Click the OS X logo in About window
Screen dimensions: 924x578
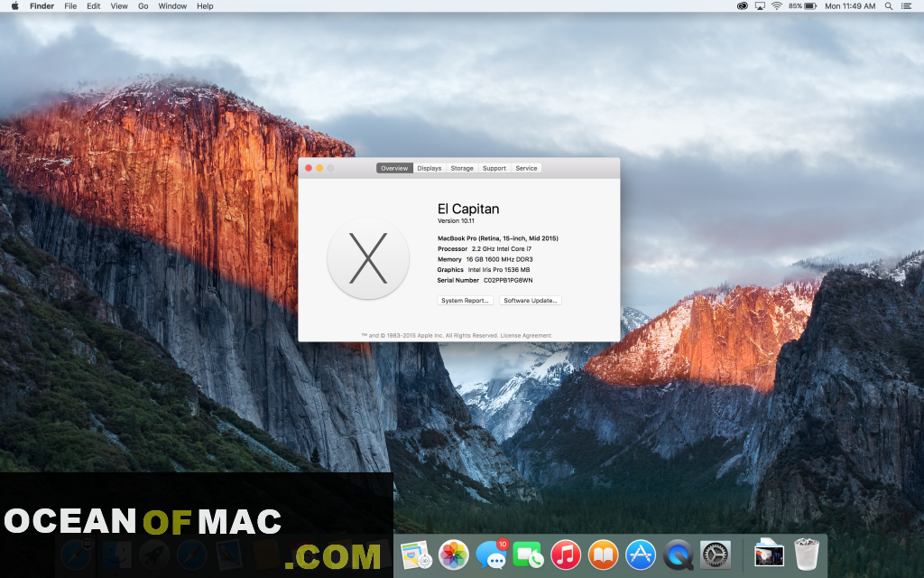(368, 258)
